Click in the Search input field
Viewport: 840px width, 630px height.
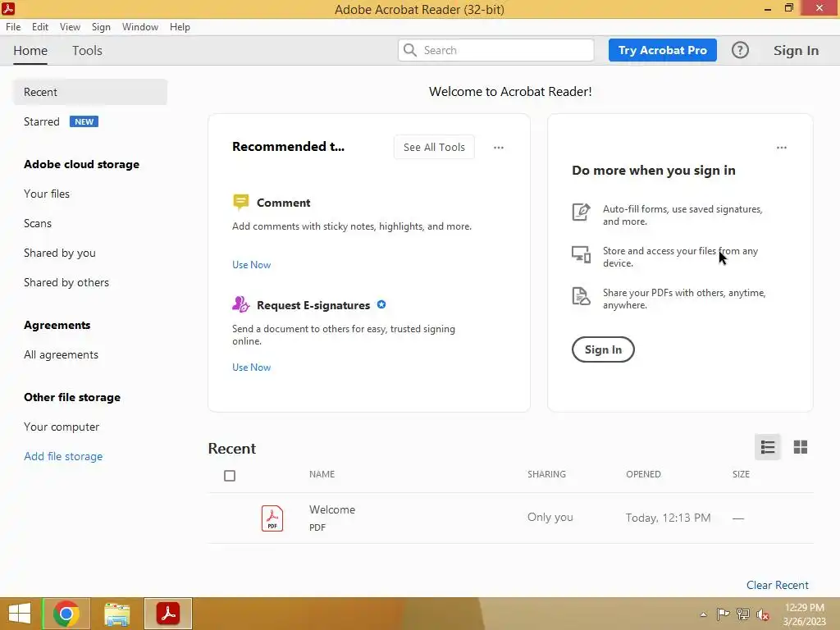click(x=496, y=50)
